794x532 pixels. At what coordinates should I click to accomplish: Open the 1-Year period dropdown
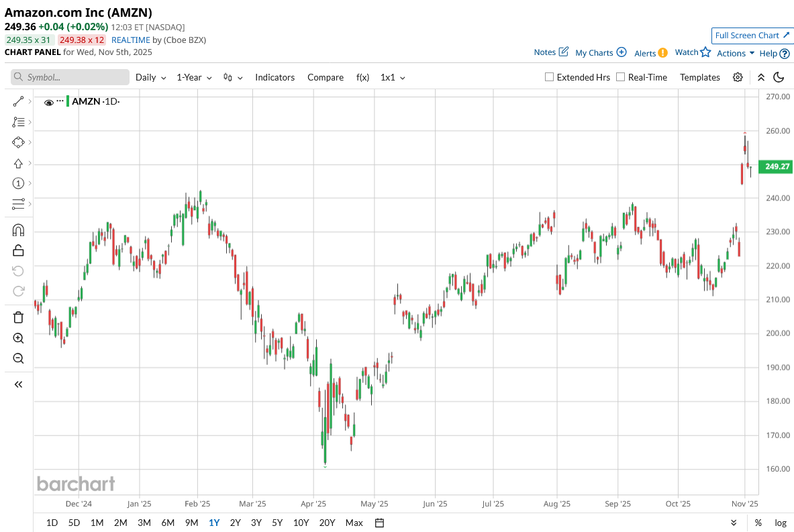coord(194,77)
